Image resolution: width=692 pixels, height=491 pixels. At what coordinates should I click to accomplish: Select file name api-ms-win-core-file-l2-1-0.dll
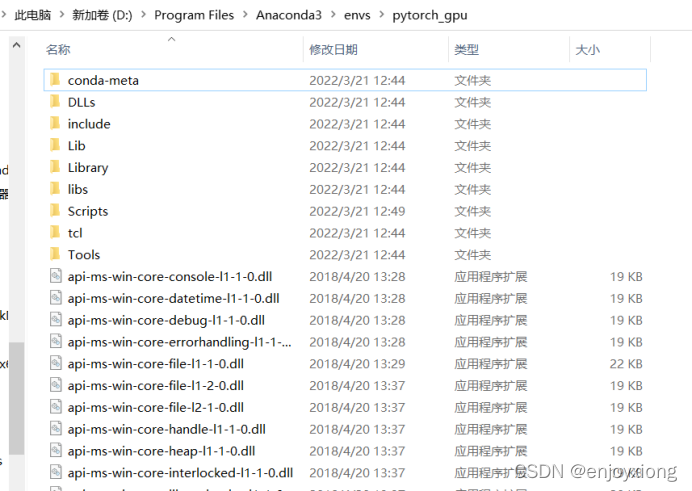pos(156,407)
